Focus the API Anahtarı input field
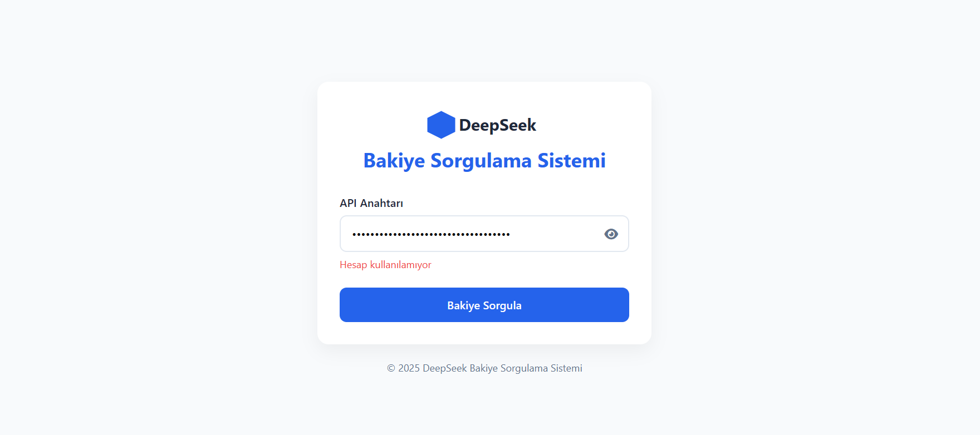Viewport: 980px width, 435px height. coord(484,234)
